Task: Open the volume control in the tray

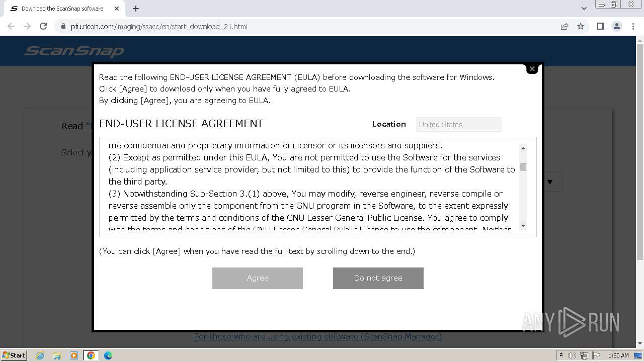Action: [x=572, y=355]
